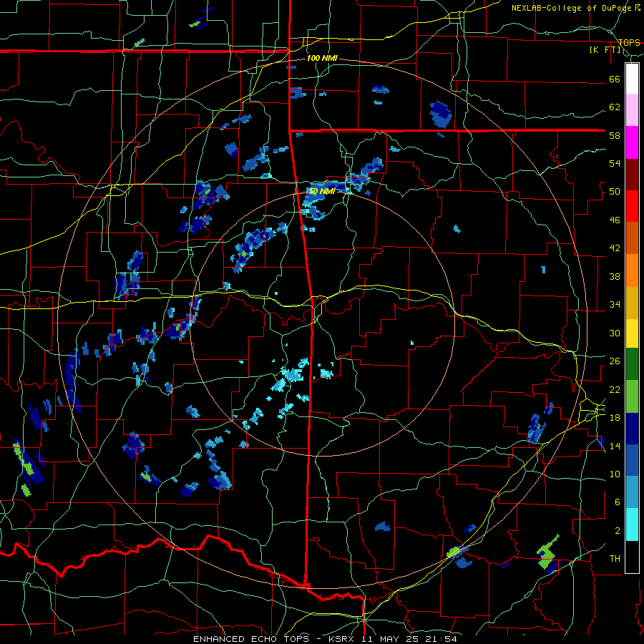Screen dimensions: 644x644
Task: Pick the dark green legend swatch
Action: tap(632, 364)
